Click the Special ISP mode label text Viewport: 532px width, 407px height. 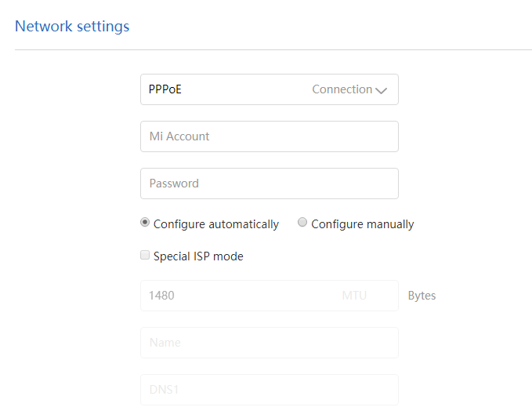(198, 256)
